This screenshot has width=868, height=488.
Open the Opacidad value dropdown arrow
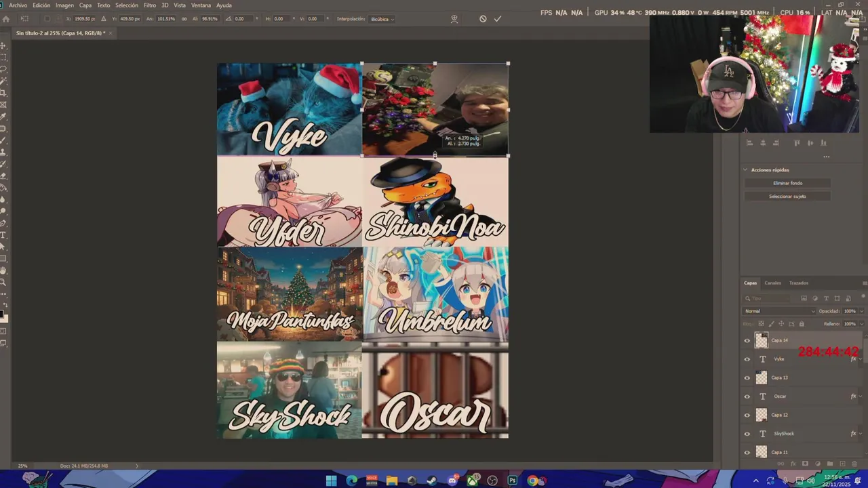click(862, 311)
